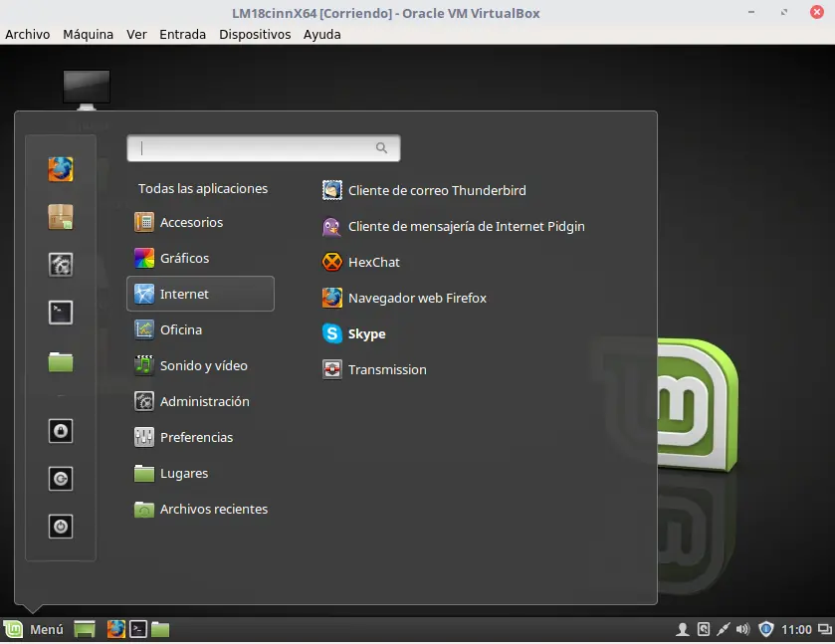Click the removable drives tray icon
Screen dimensions: 835x644
(x=704, y=630)
